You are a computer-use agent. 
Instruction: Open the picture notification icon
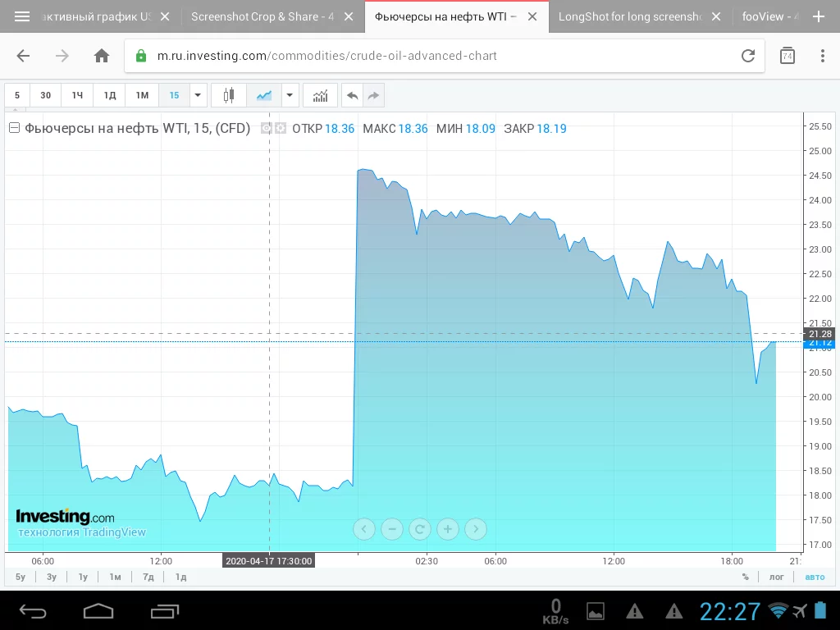(x=596, y=610)
